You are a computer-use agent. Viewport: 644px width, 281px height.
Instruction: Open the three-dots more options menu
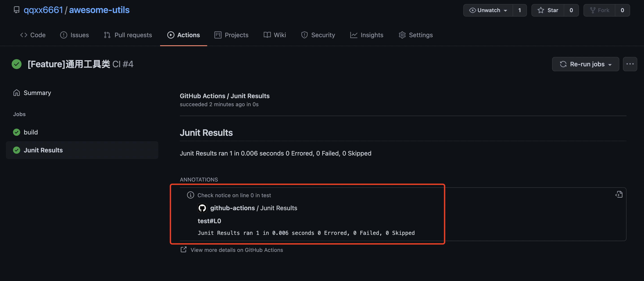click(x=630, y=64)
